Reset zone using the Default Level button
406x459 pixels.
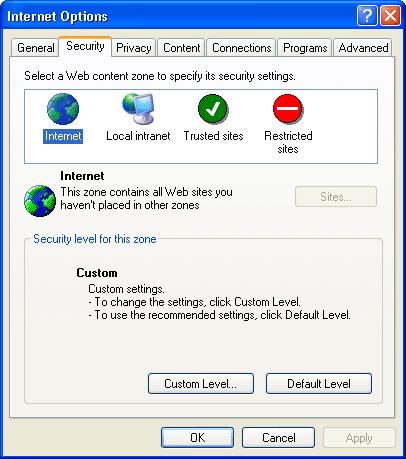click(x=319, y=384)
